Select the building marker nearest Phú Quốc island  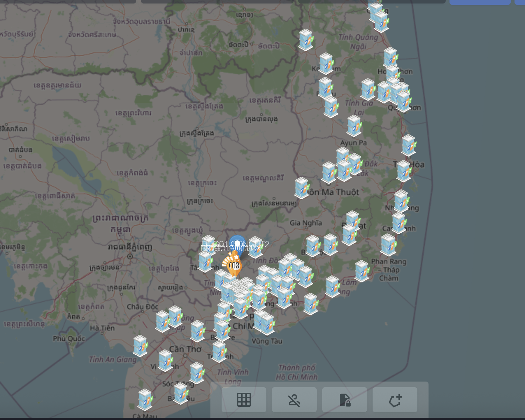pos(140,345)
